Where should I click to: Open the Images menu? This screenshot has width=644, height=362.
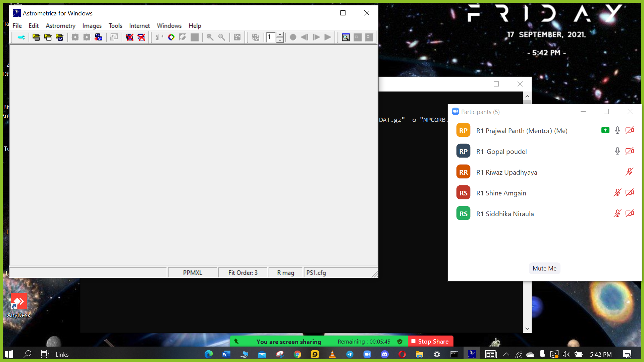coord(92,26)
